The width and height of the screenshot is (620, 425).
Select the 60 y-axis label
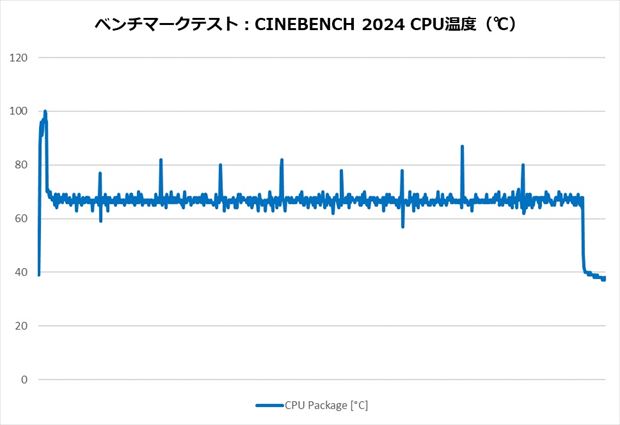[21, 219]
